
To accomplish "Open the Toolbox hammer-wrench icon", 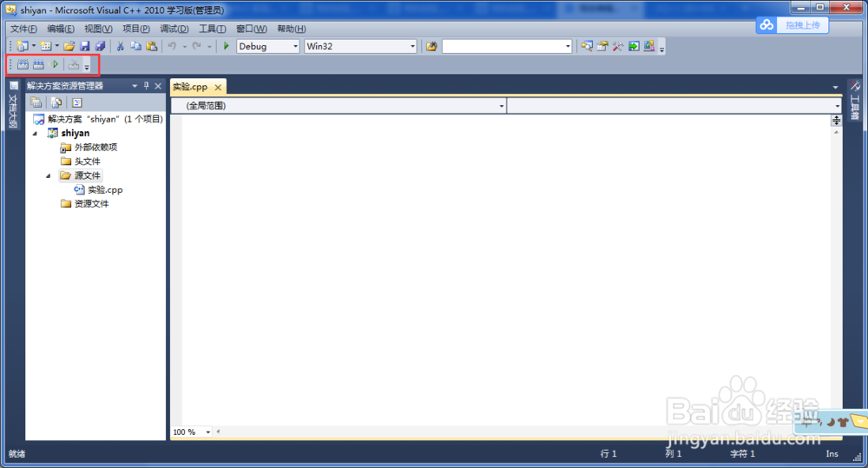I will [x=618, y=46].
